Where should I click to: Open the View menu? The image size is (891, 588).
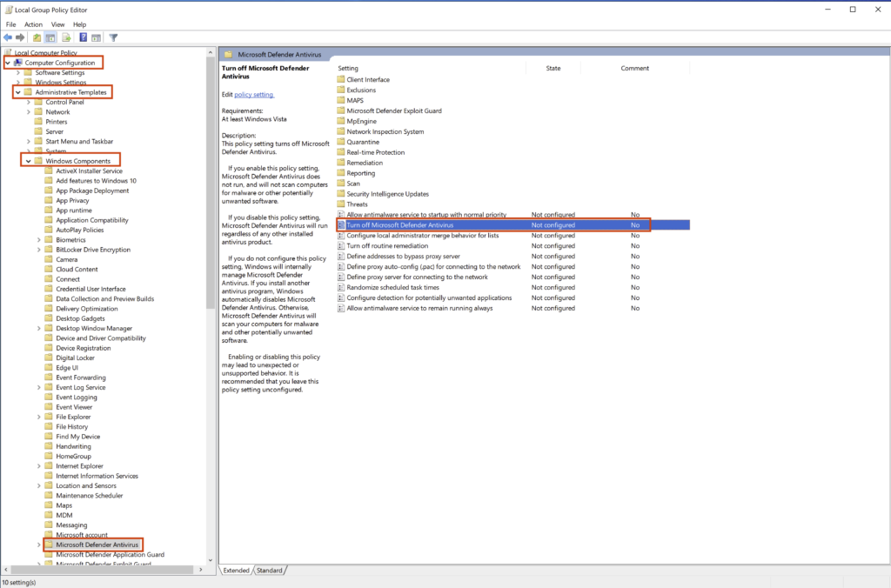(x=58, y=24)
